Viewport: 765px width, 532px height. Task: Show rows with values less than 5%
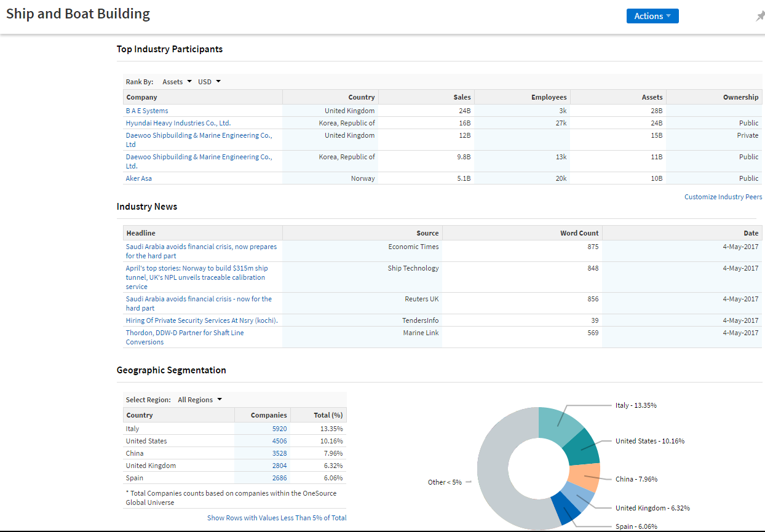point(277,518)
